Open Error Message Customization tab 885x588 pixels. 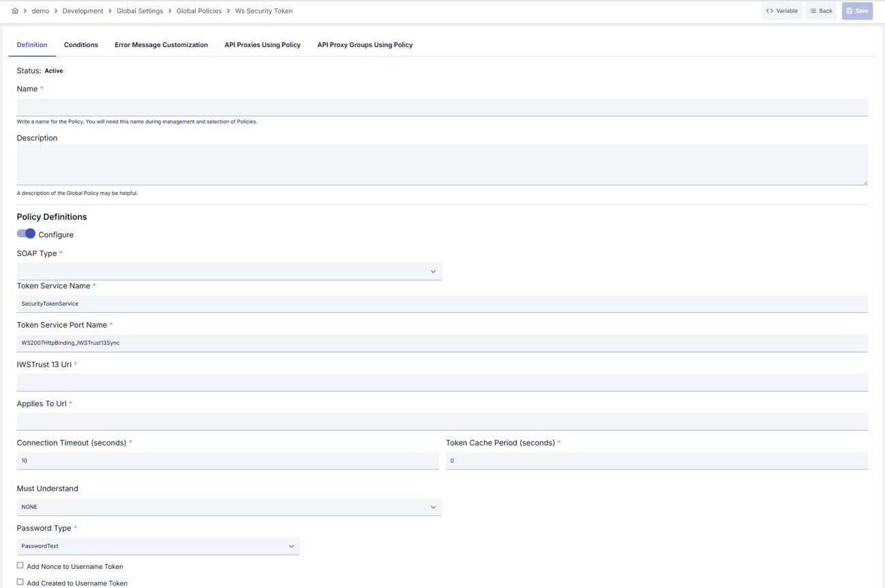(x=161, y=45)
